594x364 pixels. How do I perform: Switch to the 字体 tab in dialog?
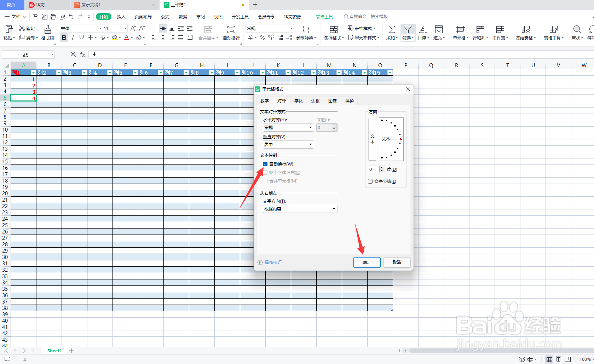click(299, 101)
